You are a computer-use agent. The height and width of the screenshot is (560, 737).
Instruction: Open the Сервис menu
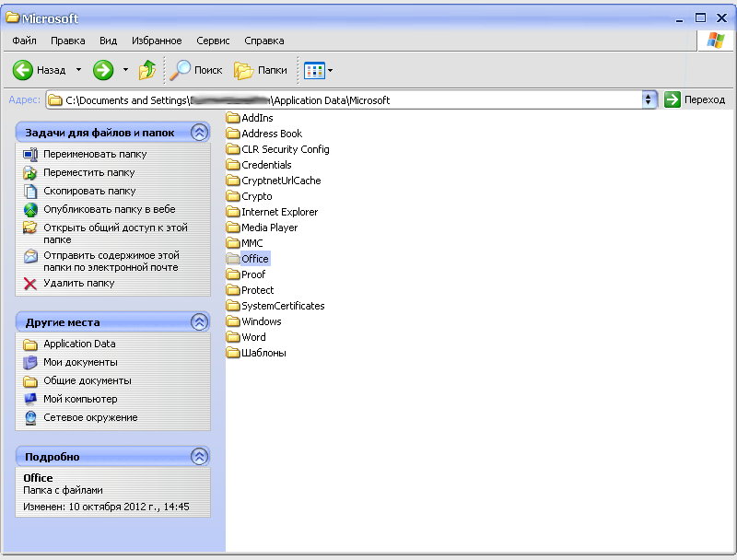[x=214, y=41]
